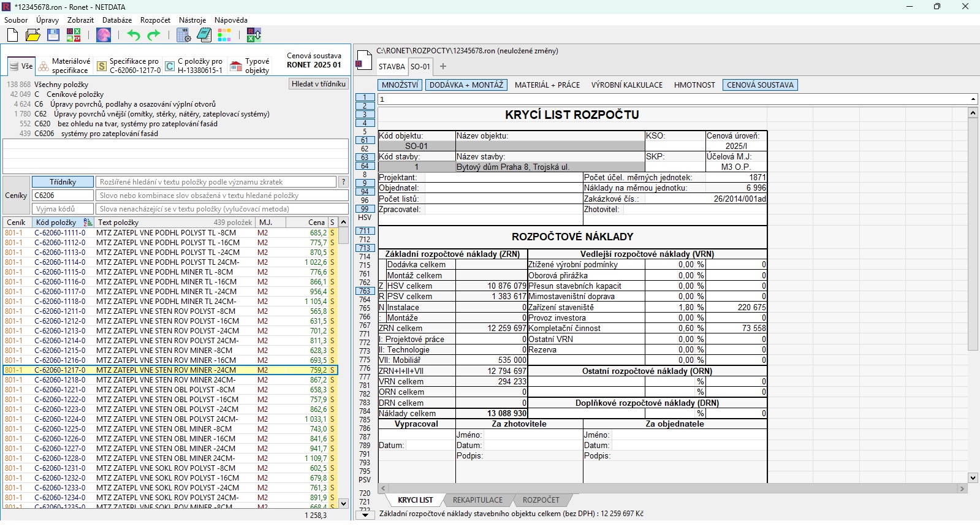Open the Typové objekty tab

pos(249,66)
